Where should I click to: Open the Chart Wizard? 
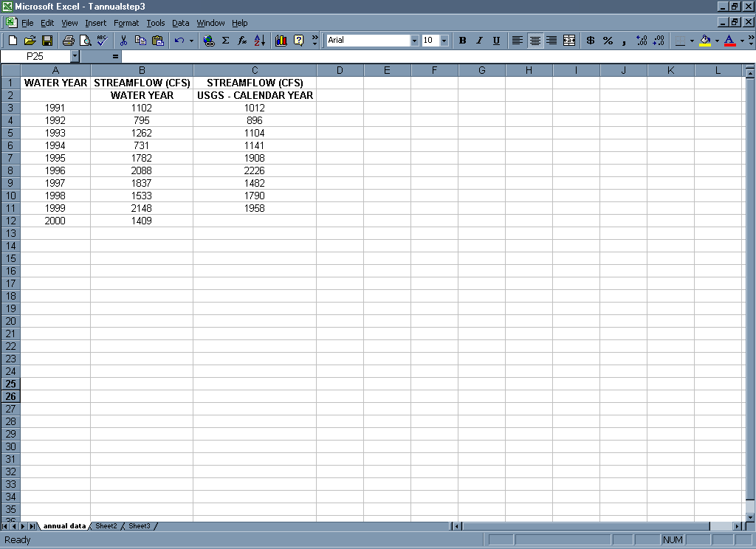(x=281, y=41)
